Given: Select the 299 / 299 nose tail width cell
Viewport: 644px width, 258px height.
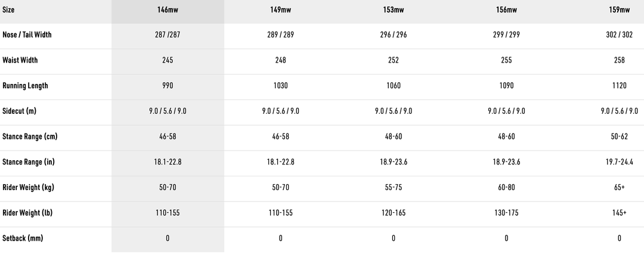Looking at the screenshot, I should (x=506, y=35).
